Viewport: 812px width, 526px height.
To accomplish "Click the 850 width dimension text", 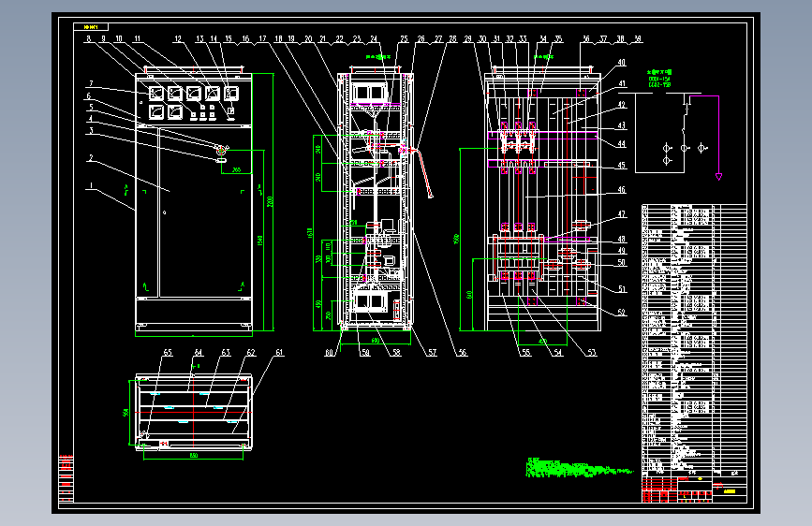I will pos(194,456).
